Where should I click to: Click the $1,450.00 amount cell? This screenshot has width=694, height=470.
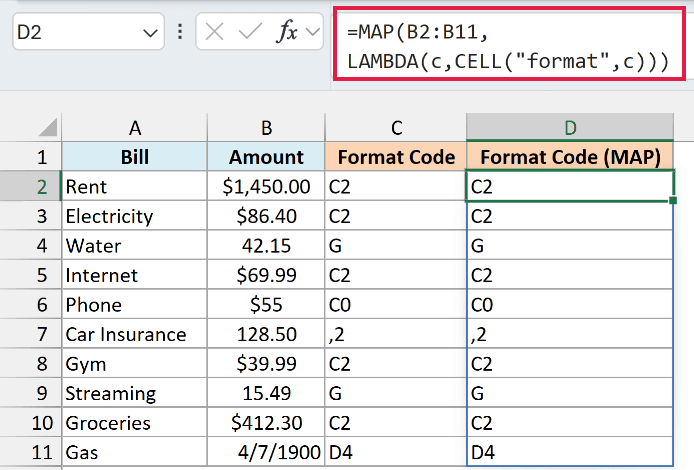[266, 186]
